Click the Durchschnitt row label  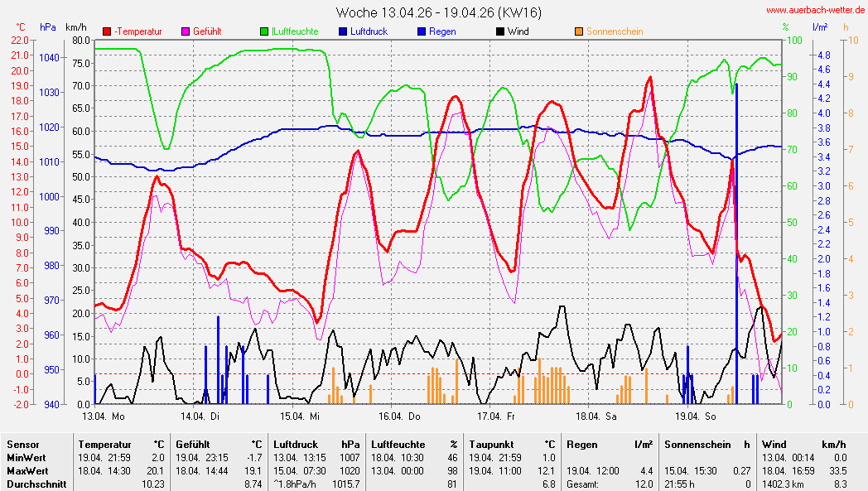pyautogui.click(x=36, y=484)
